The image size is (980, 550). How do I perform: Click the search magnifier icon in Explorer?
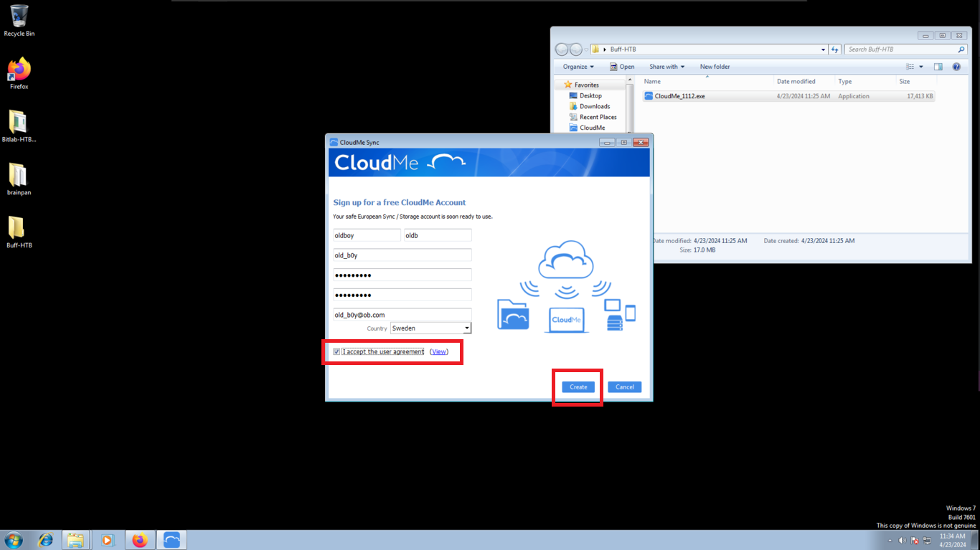(961, 49)
